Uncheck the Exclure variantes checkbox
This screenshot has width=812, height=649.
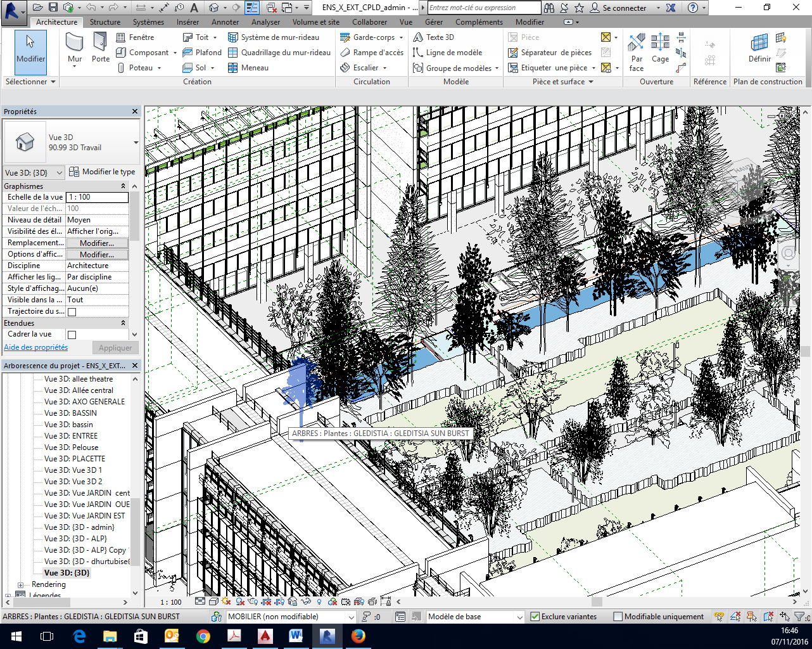pos(535,617)
